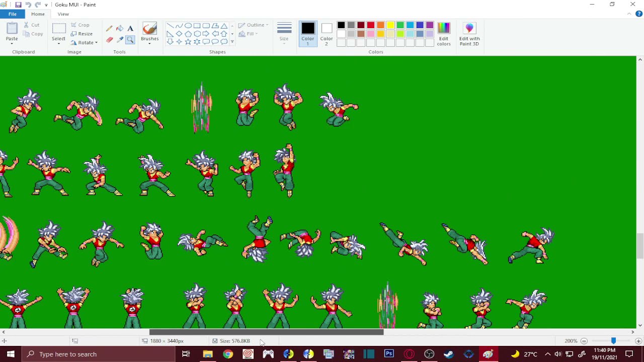Select the Pencil tool

click(x=109, y=29)
